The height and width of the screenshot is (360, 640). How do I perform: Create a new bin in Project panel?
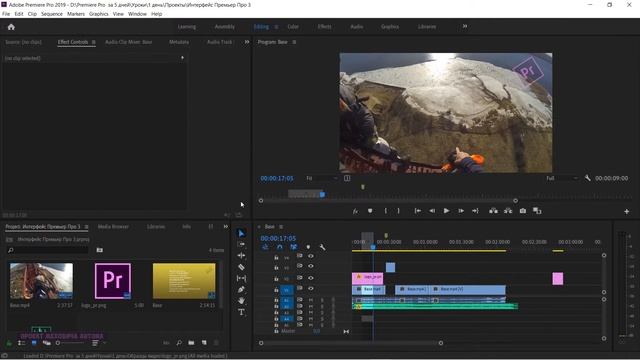coord(191,343)
